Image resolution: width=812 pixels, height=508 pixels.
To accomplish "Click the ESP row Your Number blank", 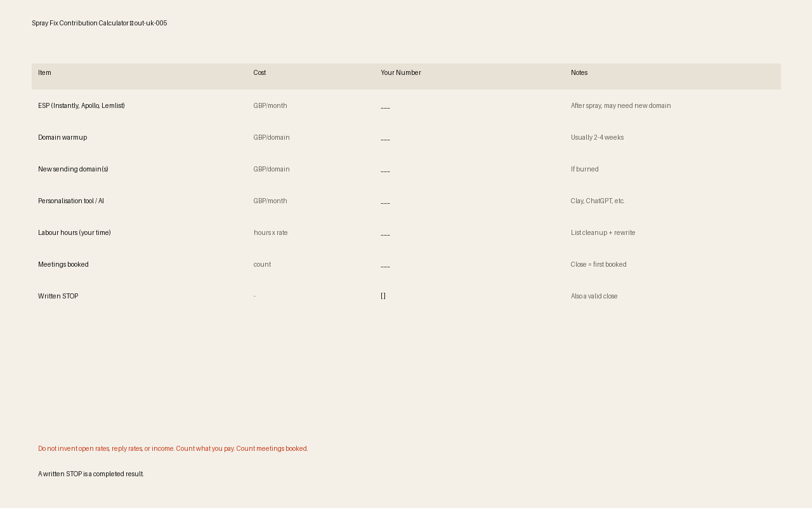I will pyautogui.click(x=385, y=106).
